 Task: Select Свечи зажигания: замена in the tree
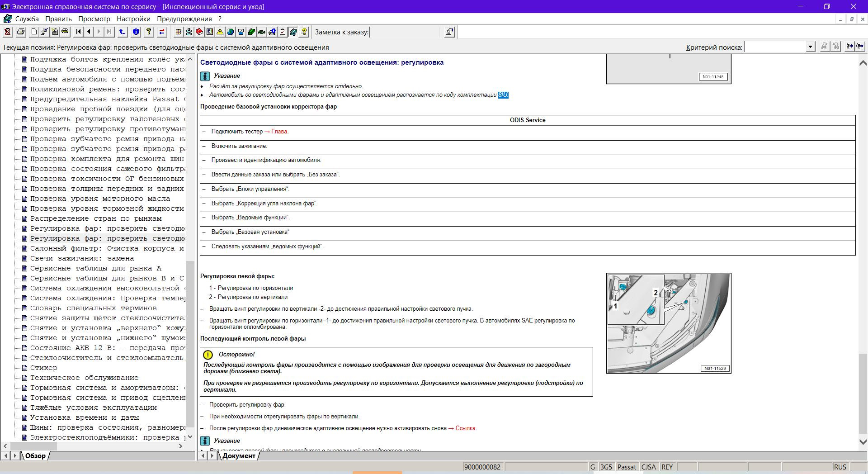tap(82, 258)
